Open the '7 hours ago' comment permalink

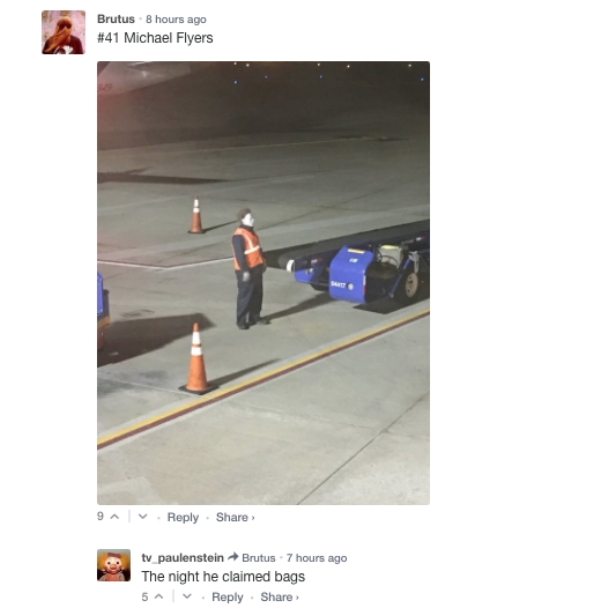tap(316, 558)
